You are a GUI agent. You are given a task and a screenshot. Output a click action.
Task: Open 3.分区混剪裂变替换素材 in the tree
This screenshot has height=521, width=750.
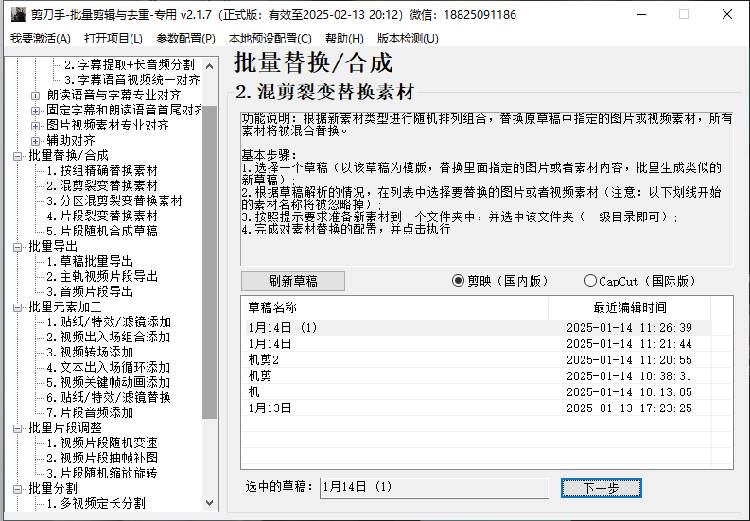(115, 201)
